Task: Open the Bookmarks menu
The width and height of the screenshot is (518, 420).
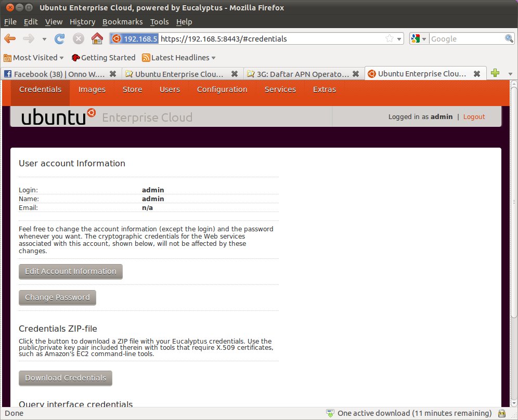Action: pyautogui.click(x=122, y=22)
